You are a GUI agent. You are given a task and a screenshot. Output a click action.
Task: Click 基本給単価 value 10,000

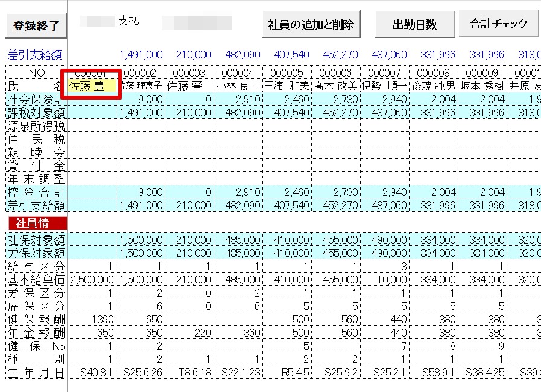[x=385, y=279]
